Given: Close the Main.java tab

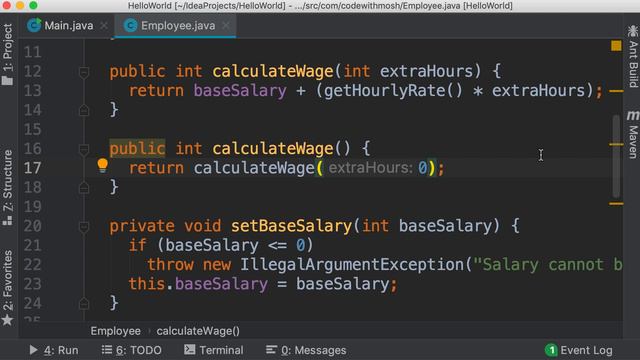Looking at the screenshot, I should [104, 26].
